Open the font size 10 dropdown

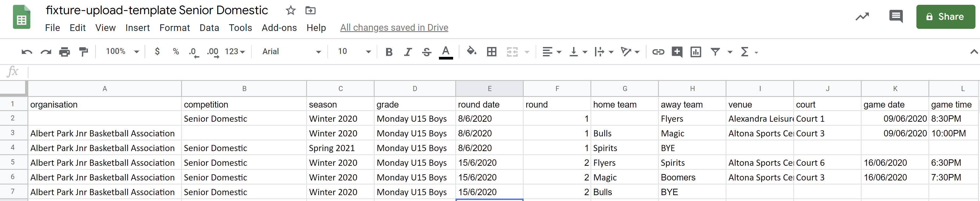pyautogui.click(x=354, y=51)
